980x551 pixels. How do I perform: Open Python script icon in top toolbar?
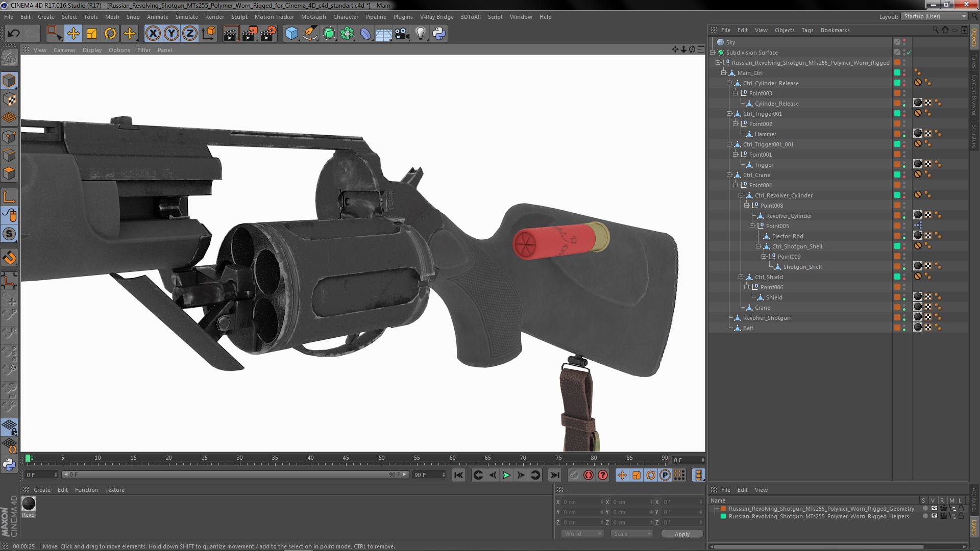tap(439, 34)
